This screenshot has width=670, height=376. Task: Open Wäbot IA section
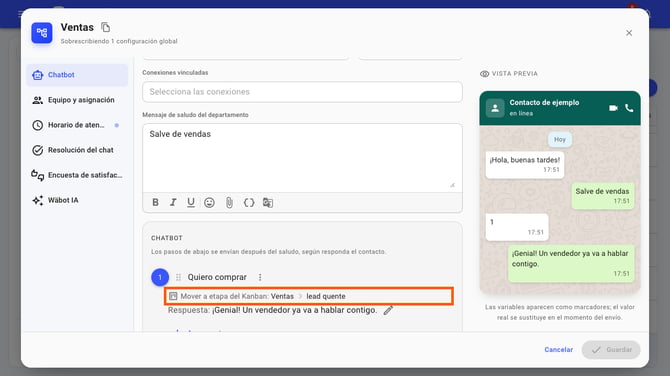click(77, 200)
